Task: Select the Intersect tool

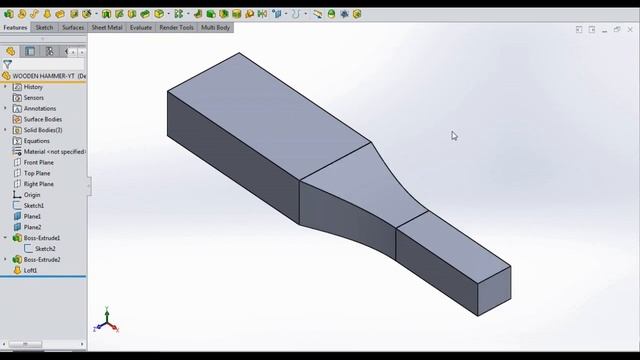Action: tap(249, 14)
